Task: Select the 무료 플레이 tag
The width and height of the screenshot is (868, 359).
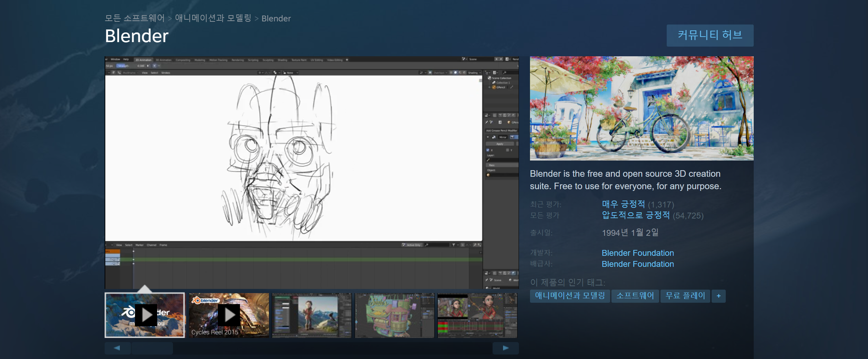Action: (685, 296)
